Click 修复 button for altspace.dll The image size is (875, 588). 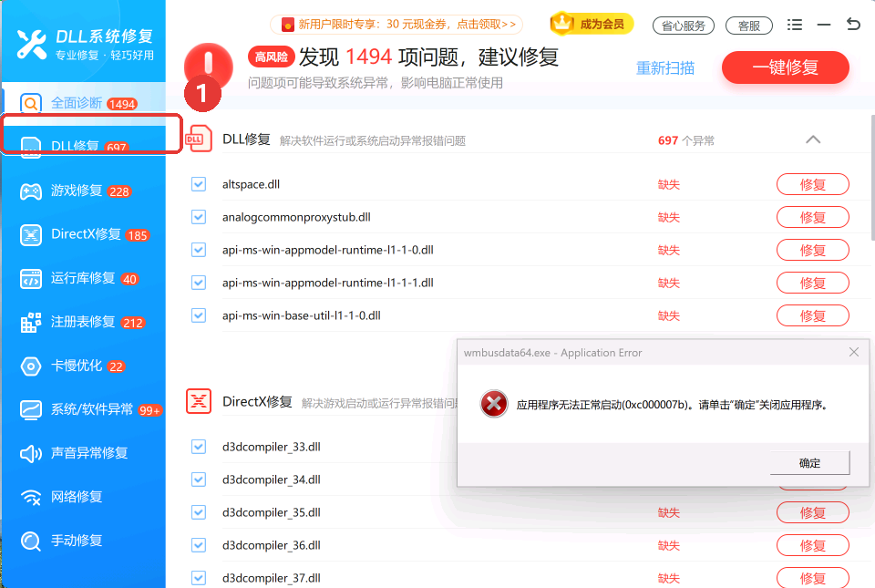[812, 185]
